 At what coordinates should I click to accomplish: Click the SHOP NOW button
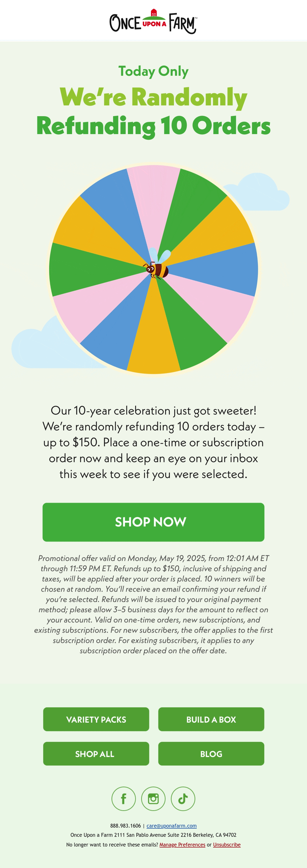[x=153, y=522]
